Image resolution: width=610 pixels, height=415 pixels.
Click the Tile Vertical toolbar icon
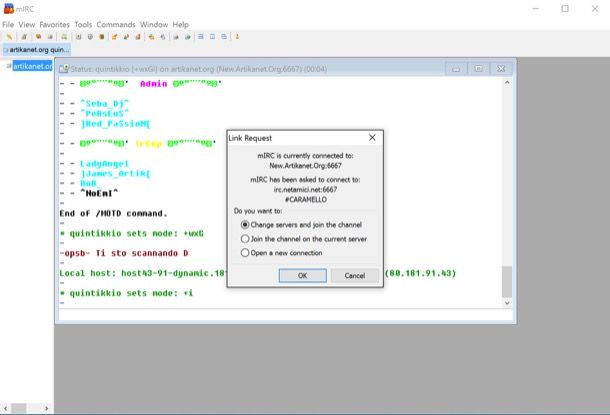tap(212, 37)
